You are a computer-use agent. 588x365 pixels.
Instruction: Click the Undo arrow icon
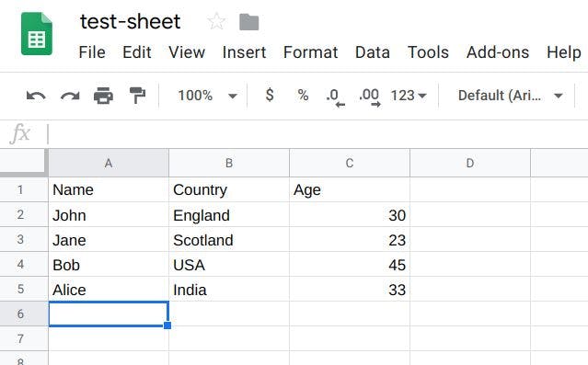[x=36, y=96]
